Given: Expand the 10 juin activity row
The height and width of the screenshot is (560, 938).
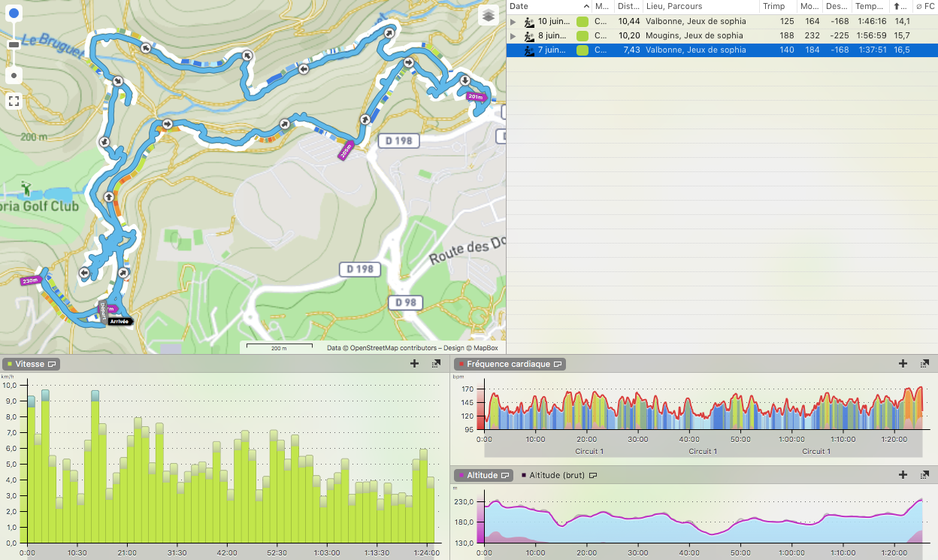Looking at the screenshot, I should 513,22.
